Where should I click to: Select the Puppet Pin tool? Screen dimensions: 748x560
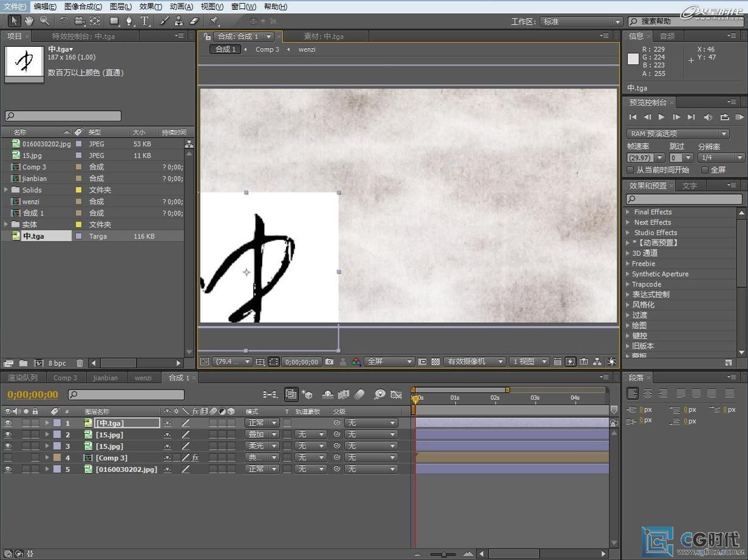(214, 21)
